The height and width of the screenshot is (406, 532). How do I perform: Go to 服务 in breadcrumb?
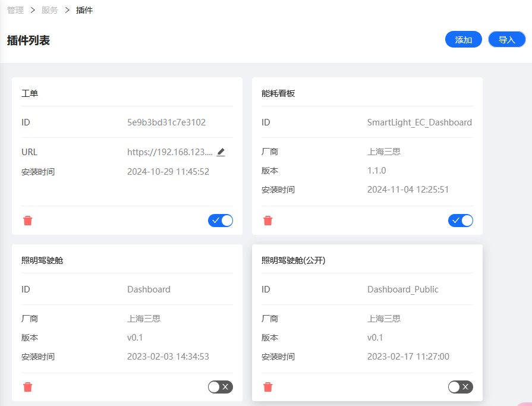click(50, 10)
